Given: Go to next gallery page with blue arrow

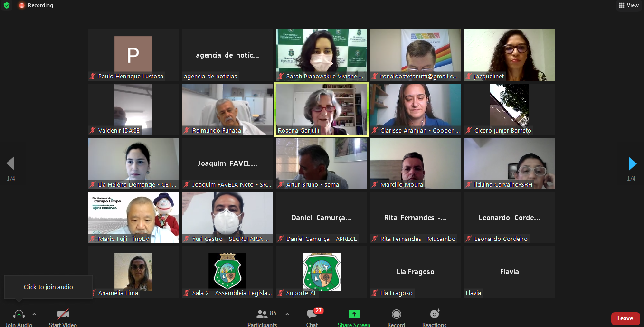Looking at the screenshot, I should (x=632, y=164).
